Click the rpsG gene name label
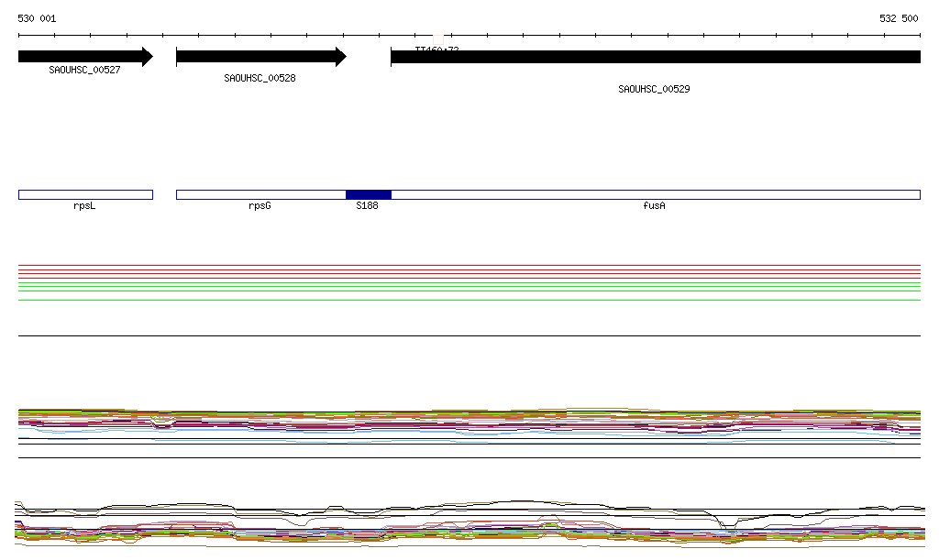939x560 pixels. pos(260,206)
